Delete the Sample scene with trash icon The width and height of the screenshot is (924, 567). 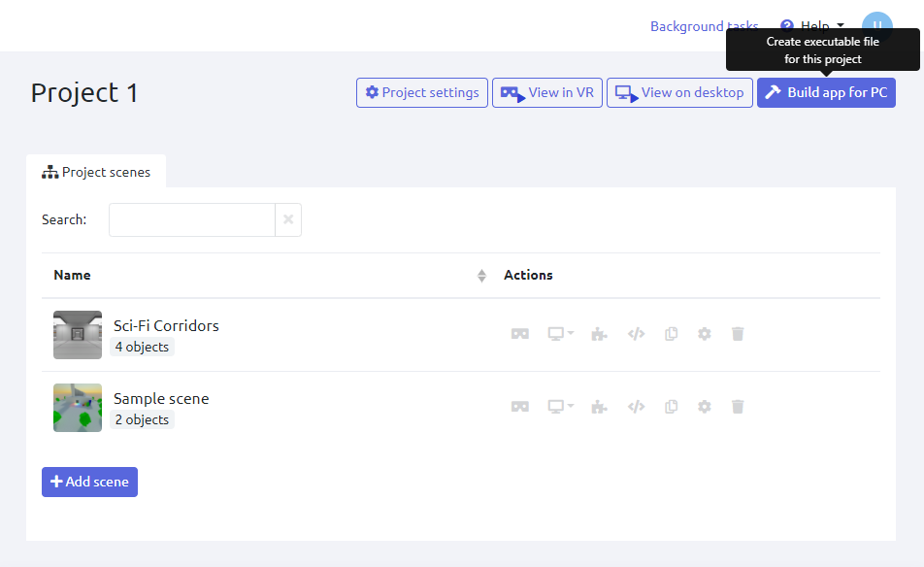[738, 407]
